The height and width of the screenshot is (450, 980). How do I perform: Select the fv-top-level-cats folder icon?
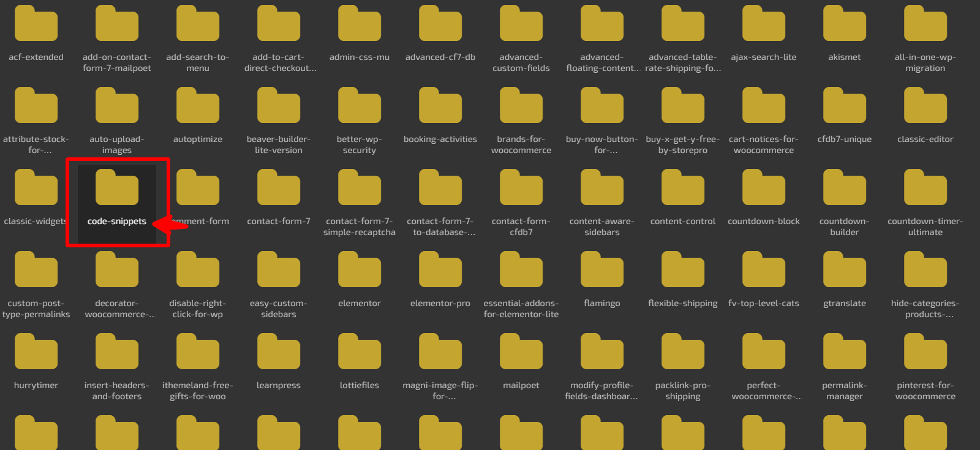(764, 269)
